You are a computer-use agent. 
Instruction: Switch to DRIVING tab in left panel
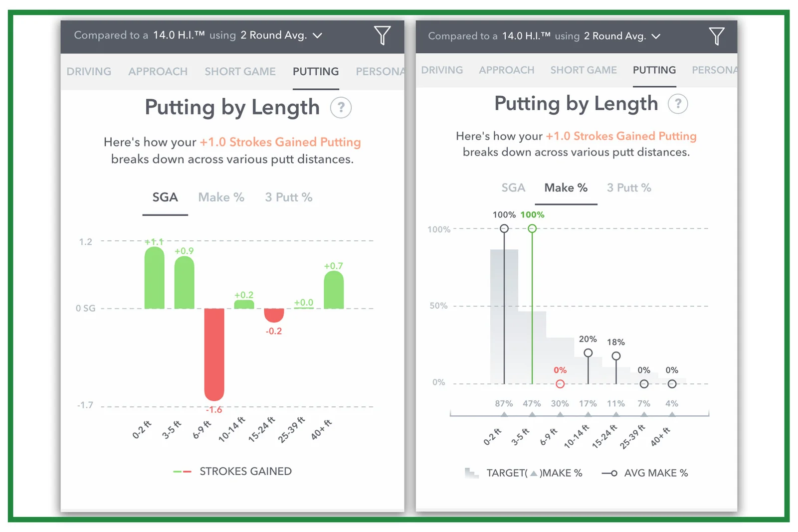(x=89, y=71)
